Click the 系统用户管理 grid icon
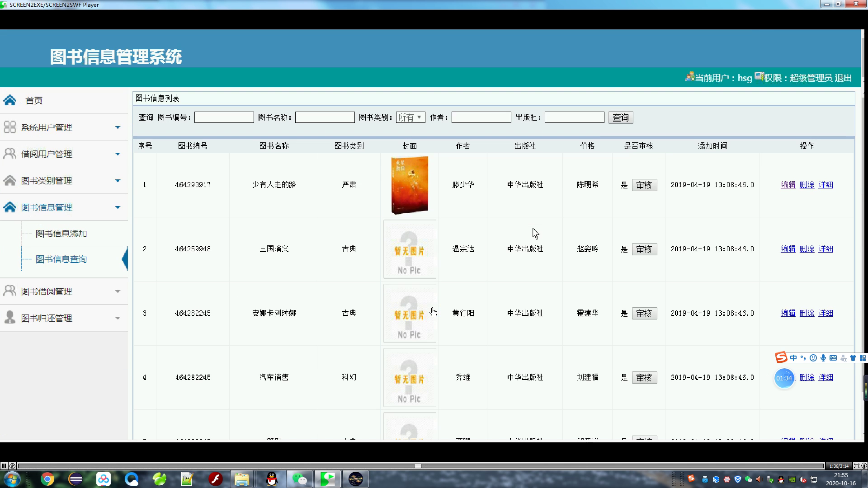 10,127
